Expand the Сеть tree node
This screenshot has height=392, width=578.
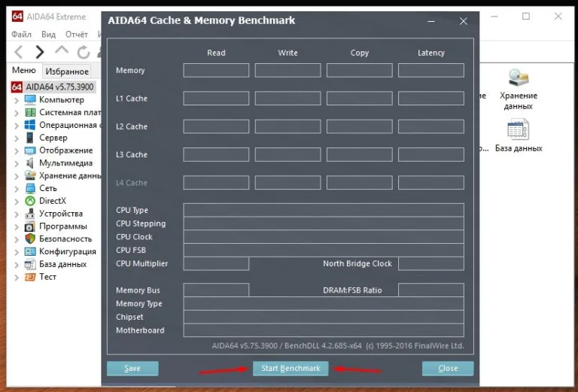(x=17, y=189)
